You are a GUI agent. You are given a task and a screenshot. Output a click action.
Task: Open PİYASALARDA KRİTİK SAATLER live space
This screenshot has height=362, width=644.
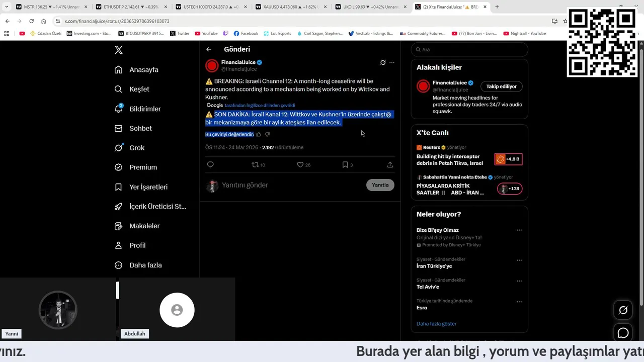click(469, 189)
